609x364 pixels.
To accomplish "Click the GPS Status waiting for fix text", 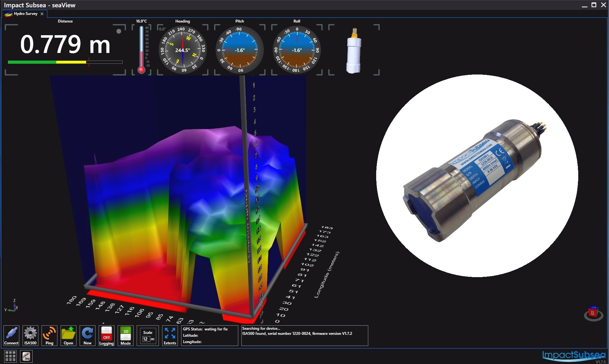I will click(205, 329).
